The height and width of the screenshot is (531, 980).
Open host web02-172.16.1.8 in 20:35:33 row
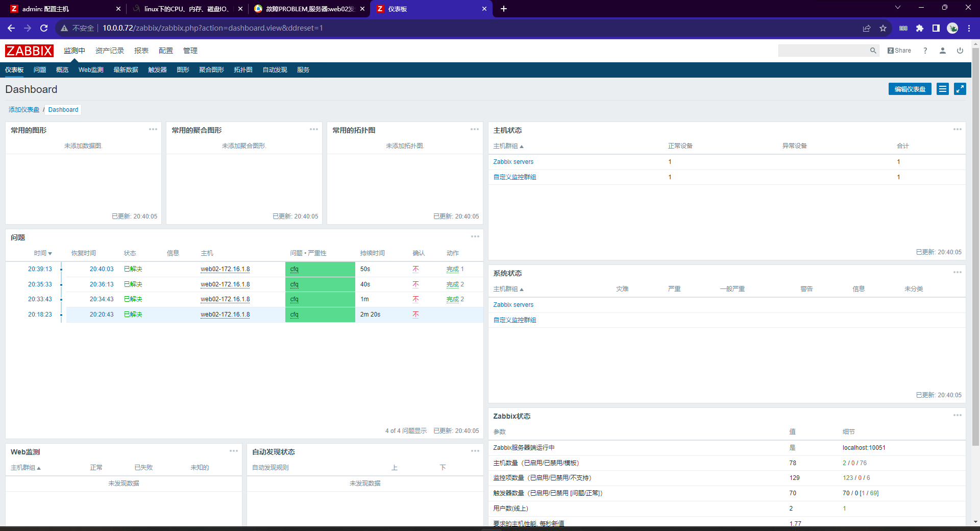click(225, 284)
